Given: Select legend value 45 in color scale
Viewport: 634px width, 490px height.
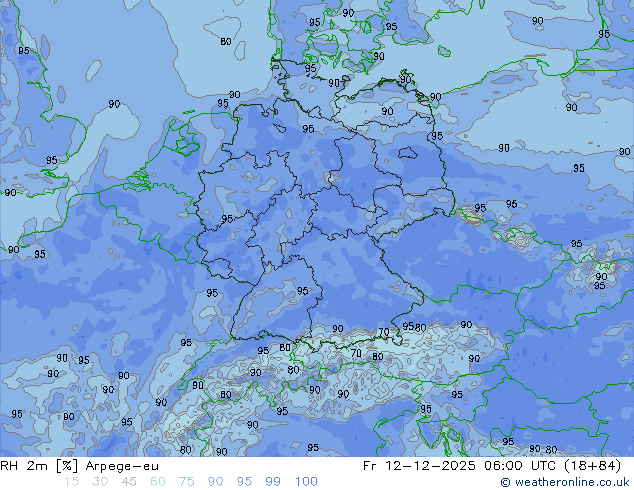Looking at the screenshot, I should tap(129, 482).
